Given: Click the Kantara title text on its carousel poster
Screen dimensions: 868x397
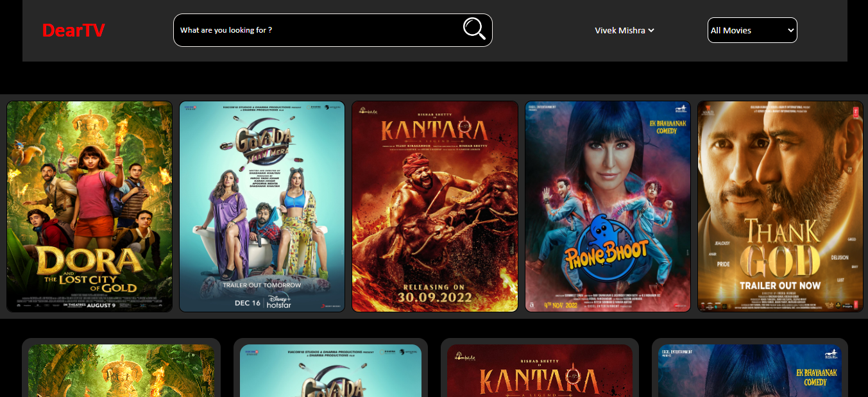Looking at the screenshot, I should click(435, 130).
